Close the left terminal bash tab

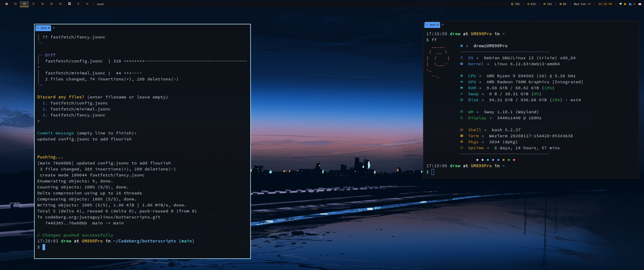49,28
